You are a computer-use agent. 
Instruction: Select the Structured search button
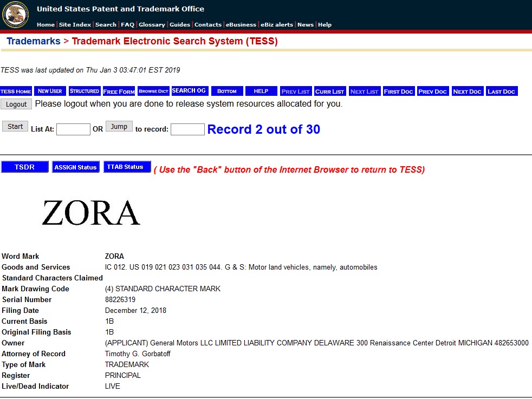[85, 91]
